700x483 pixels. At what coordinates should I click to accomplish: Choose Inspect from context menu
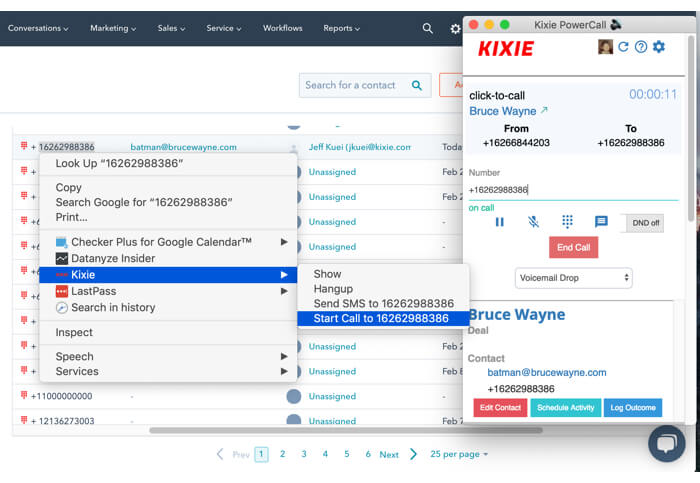click(x=168, y=333)
